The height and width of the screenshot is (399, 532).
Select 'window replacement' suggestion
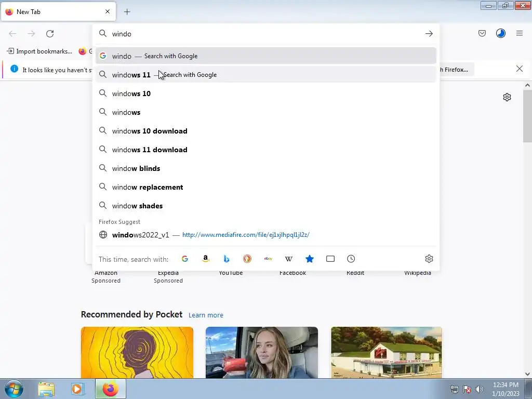pos(265,187)
